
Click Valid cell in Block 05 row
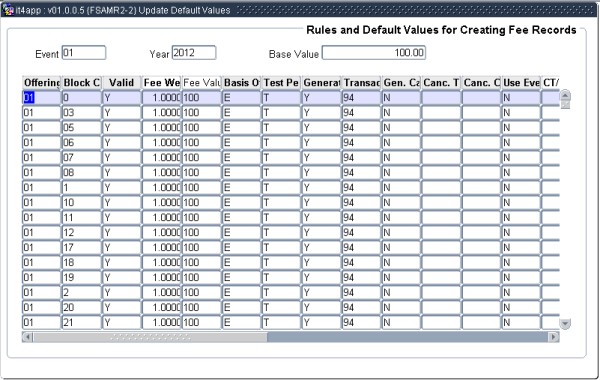click(122, 128)
